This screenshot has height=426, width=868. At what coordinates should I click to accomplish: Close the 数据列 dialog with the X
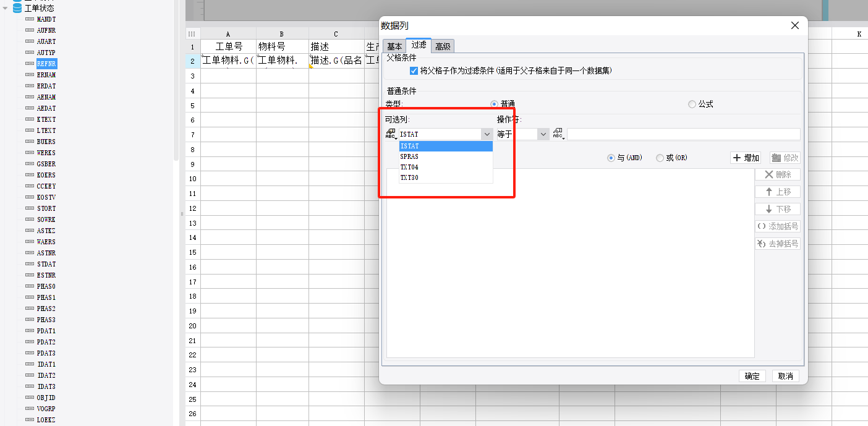click(x=795, y=25)
